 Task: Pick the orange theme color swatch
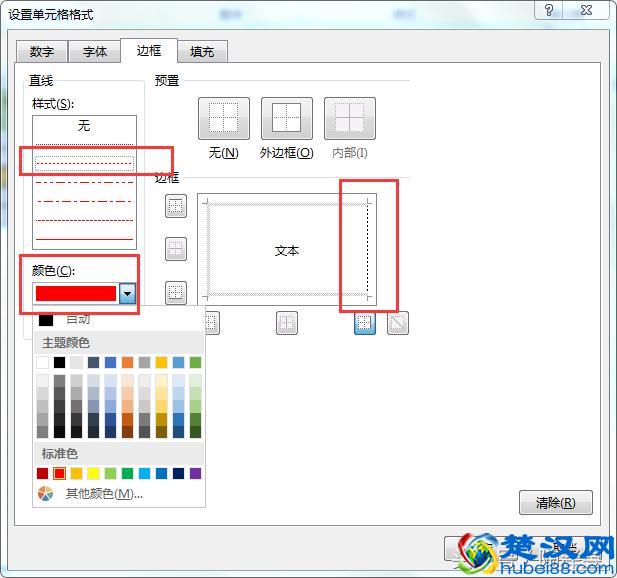click(127, 362)
